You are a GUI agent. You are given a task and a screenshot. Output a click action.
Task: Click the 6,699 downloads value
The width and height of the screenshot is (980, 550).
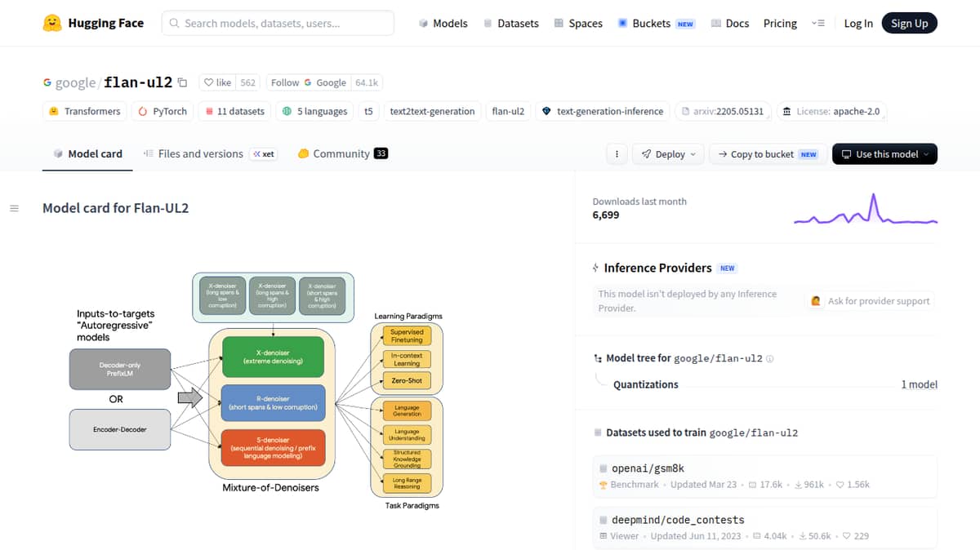coord(606,215)
